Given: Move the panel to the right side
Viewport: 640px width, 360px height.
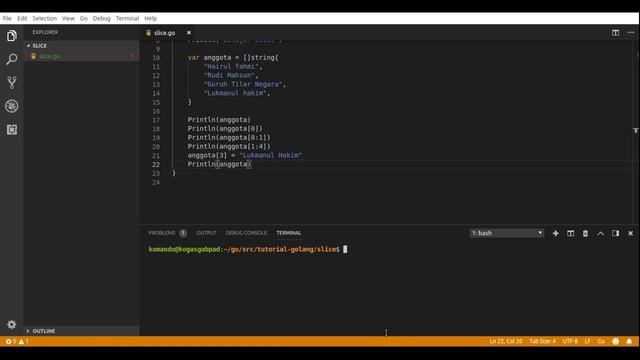Looking at the screenshot, I should 615,233.
